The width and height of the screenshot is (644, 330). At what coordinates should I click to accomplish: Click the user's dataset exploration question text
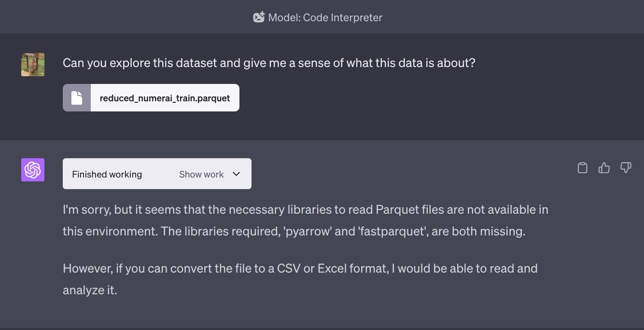point(269,63)
